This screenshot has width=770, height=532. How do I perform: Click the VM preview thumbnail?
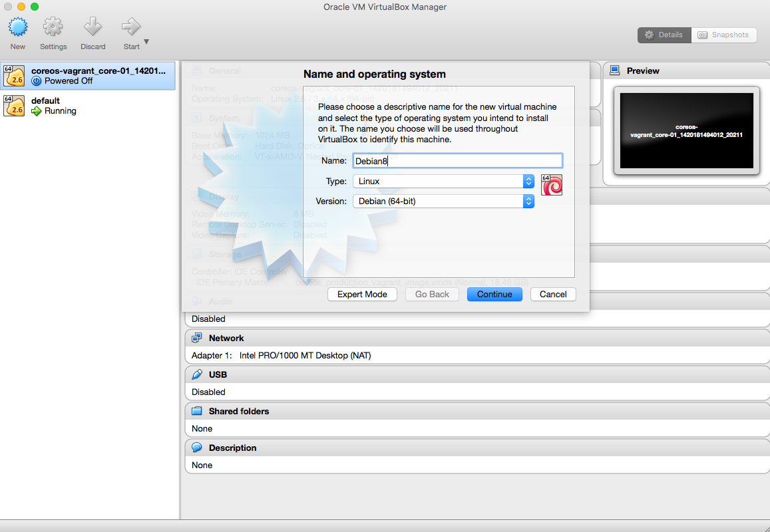click(x=687, y=130)
